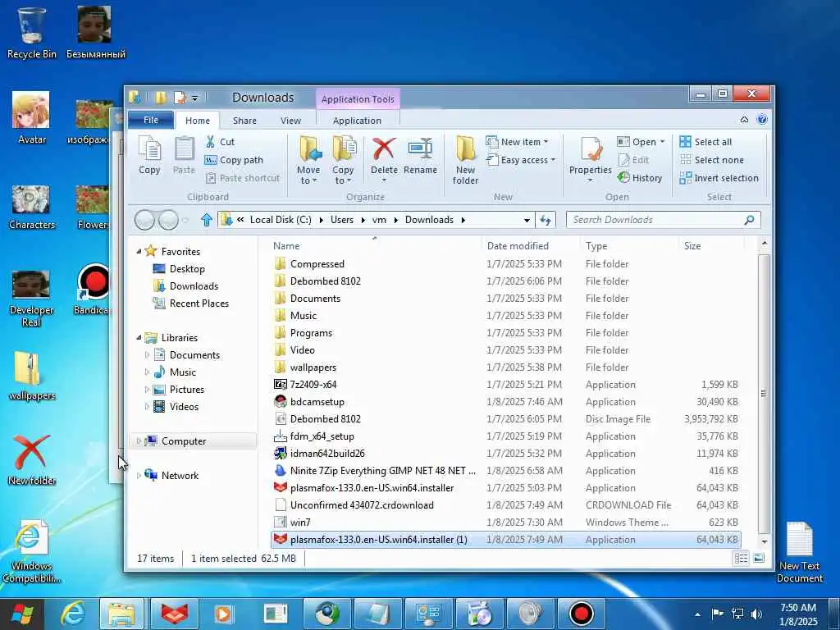Switch to details view icon in status bar
This screenshot has width=840, height=630.
742,559
